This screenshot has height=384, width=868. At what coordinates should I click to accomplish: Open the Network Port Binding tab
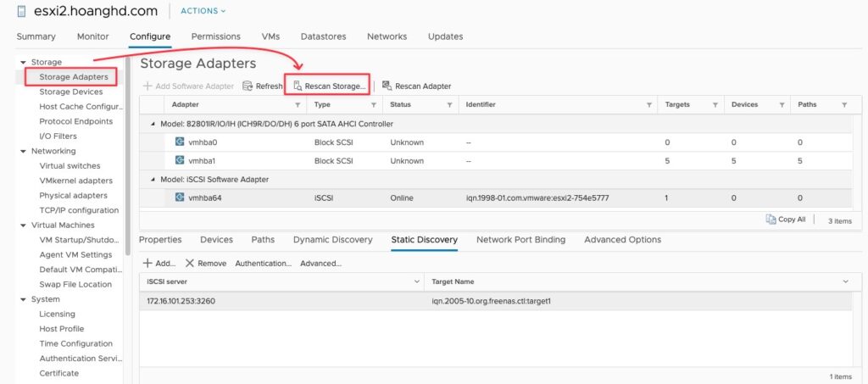[x=521, y=240]
